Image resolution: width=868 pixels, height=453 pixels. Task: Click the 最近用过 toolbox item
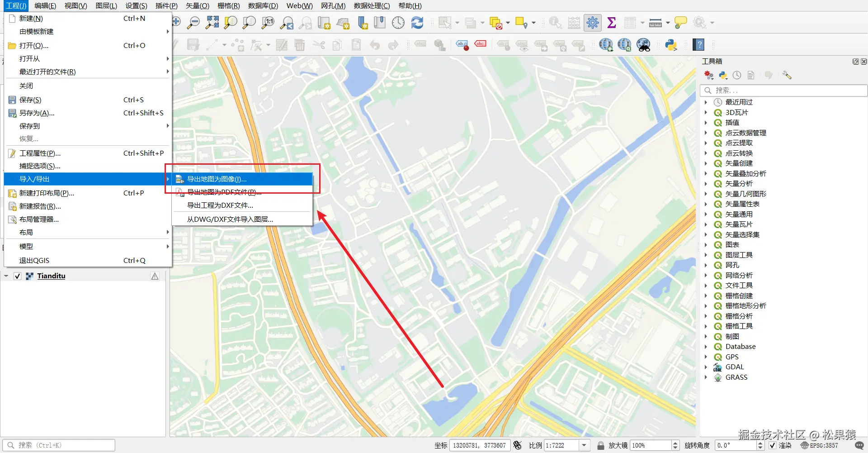pyautogui.click(x=739, y=102)
